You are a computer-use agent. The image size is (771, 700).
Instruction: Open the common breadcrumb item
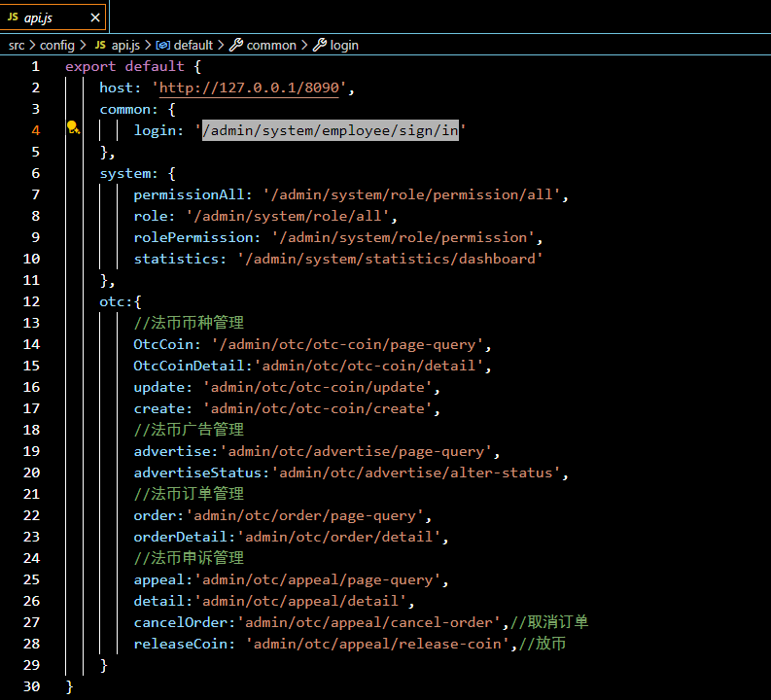[x=271, y=45]
